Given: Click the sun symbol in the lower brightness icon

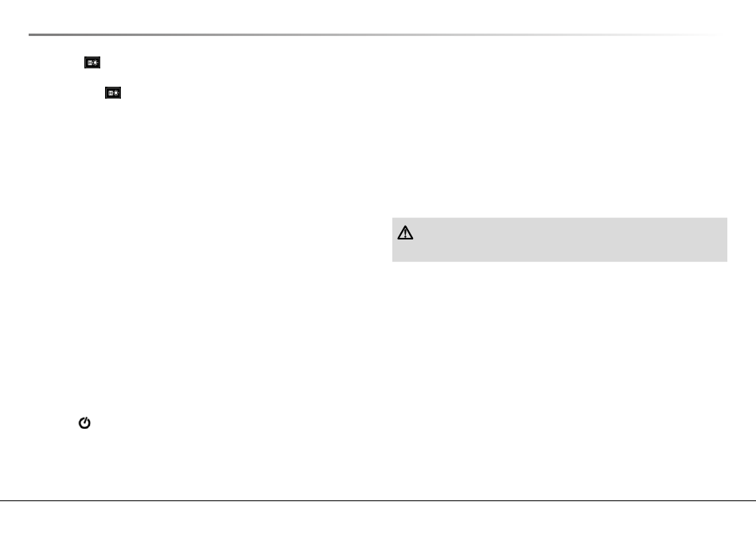Looking at the screenshot, I should [x=115, y=93].
